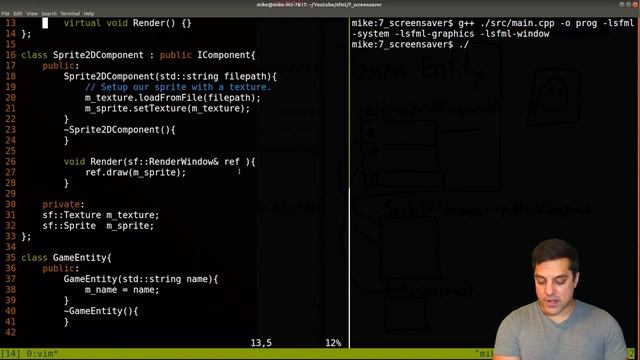
Task: Click the tmux window label '0:vim*'
Action: pyautogui.click(x=42, y=353)
